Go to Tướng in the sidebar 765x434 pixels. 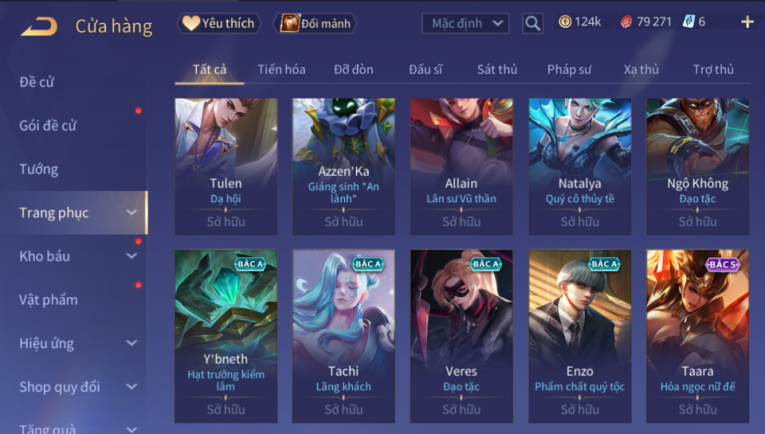39,169
